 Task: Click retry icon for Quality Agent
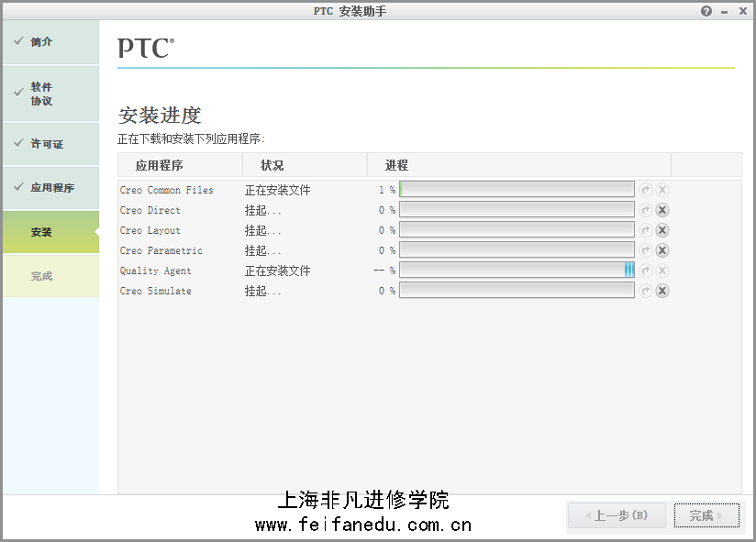point(646,271)
